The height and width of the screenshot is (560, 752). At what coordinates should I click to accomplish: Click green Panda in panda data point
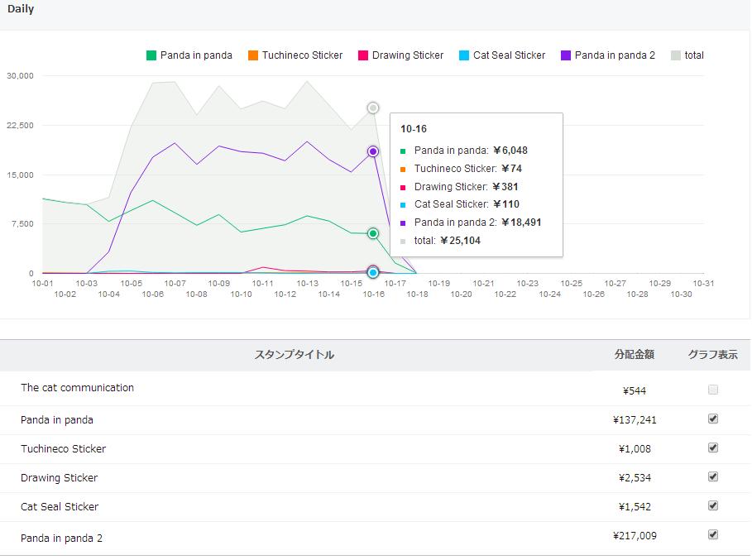373,233
